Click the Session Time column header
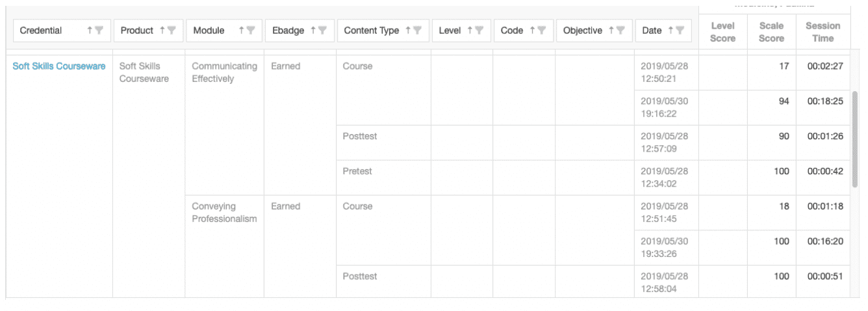The width and height of the screenshot is (868, 311). click(823, 32)
